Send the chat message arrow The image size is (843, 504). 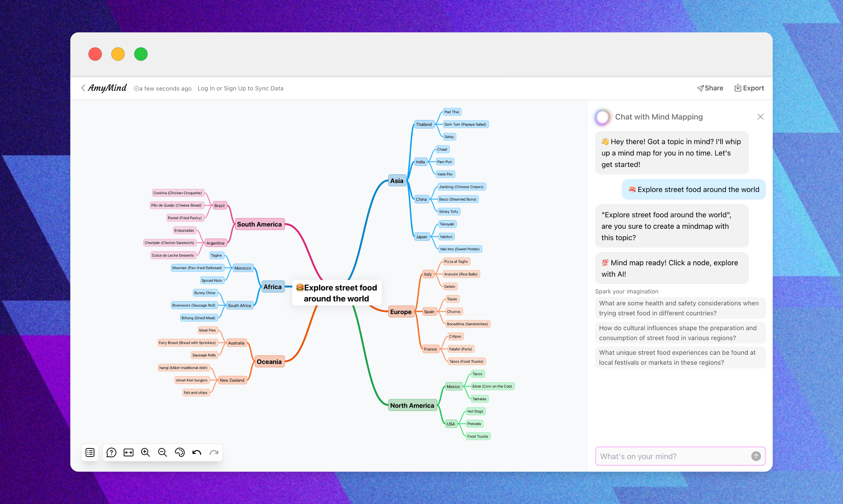click(x=756, y=456)
